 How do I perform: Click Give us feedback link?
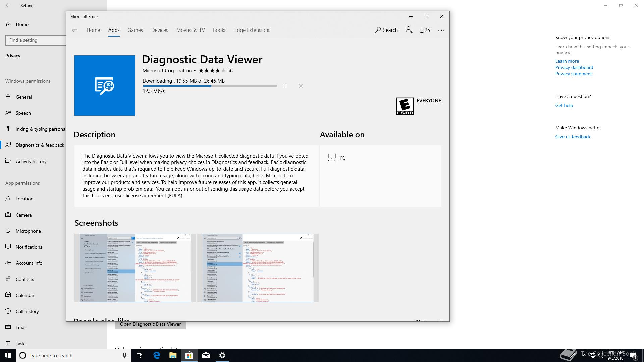point(573,137)
